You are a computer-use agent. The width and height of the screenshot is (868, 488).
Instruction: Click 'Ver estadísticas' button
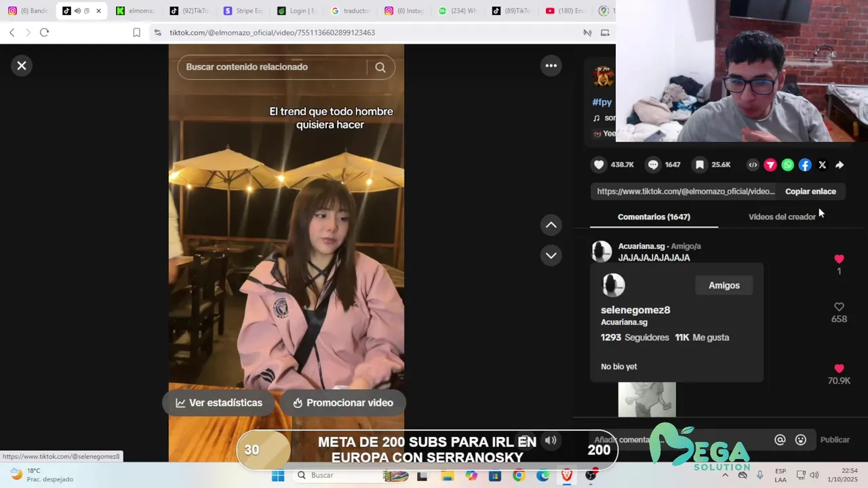(218, 403)
